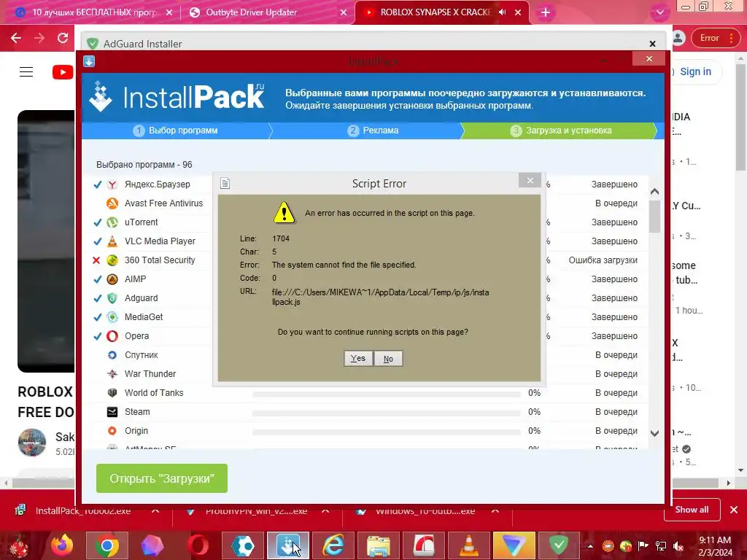This screenshot has height=560, width=747.
Task: Open Internet Explorer from the taskbar
Action: 333,545
